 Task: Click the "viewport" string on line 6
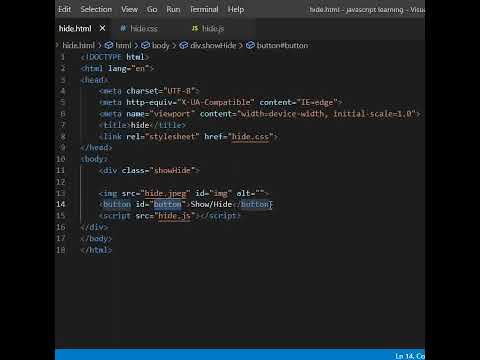pos(172,114)
